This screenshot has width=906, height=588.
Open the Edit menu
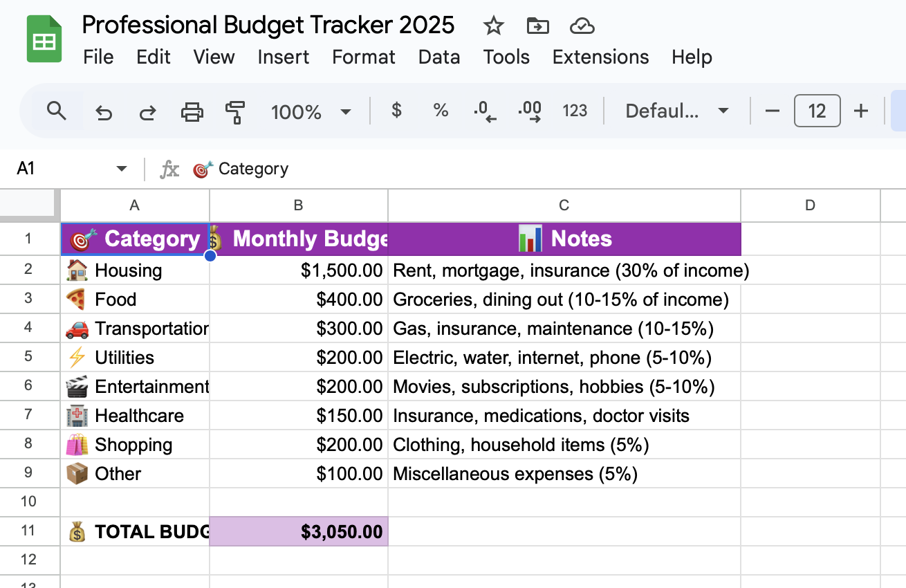[154, 57]
